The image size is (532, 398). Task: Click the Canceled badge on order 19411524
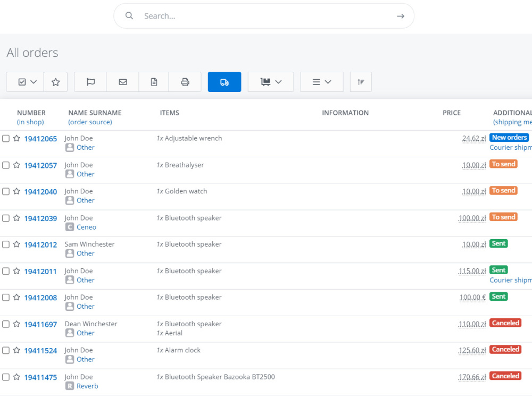(x=505, y=350)
